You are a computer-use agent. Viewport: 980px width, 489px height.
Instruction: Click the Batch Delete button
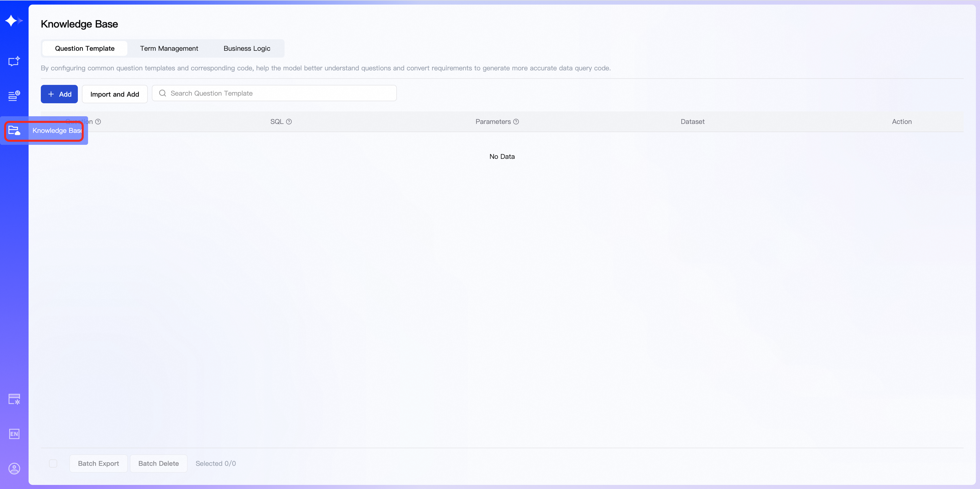point(159,464)
